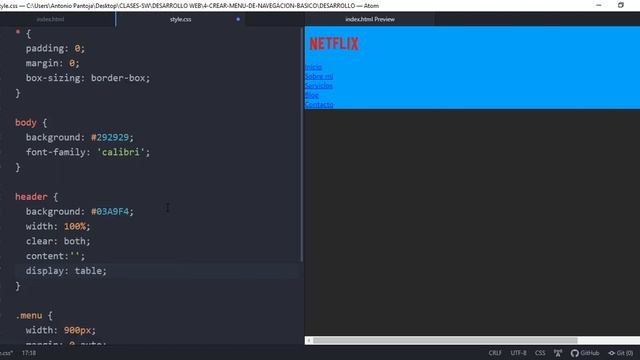The width and height of the screenshot is (640, 360).
Task: Change CRLF line ending in status bar
Action: [x=495, y=353]
